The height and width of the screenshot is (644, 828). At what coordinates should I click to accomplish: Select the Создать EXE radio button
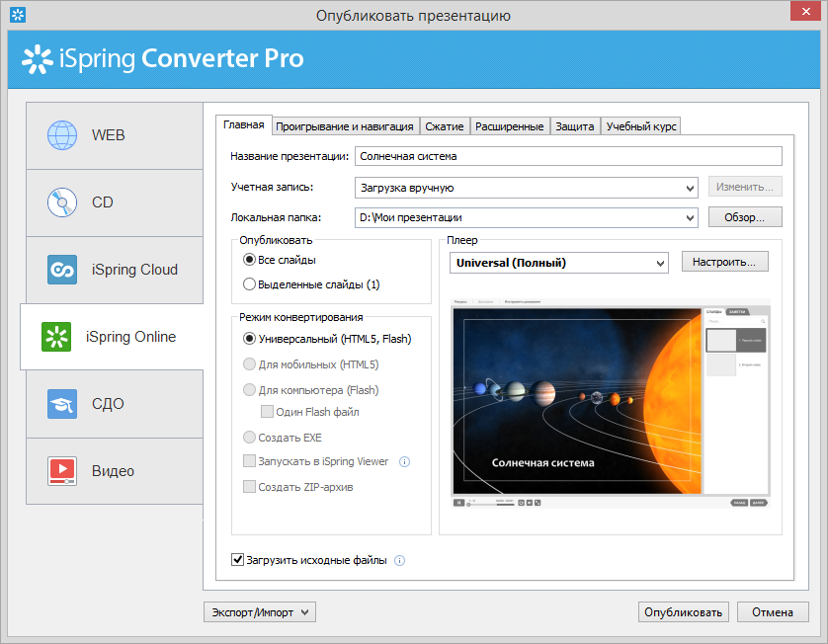249,438
